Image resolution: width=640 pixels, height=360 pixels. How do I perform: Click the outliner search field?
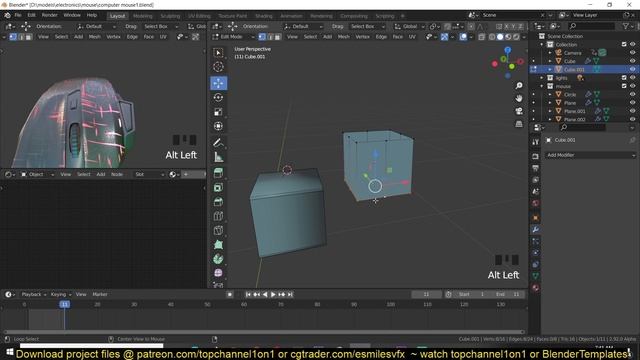pos(591,26)
